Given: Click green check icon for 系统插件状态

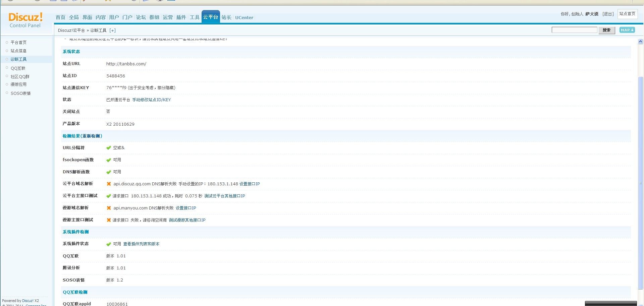Looking at the screenshot, I should coord(109,244).
